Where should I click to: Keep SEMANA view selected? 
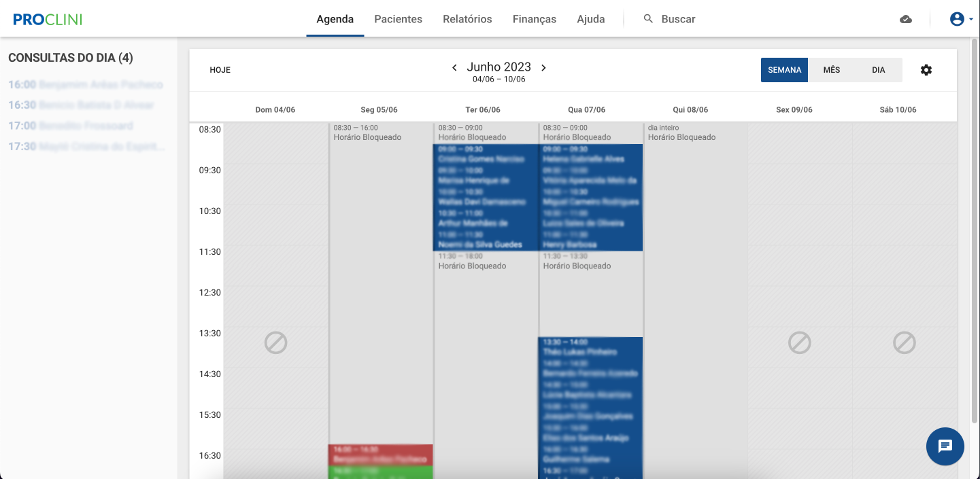pyautogui.click(x=784, y=69)
